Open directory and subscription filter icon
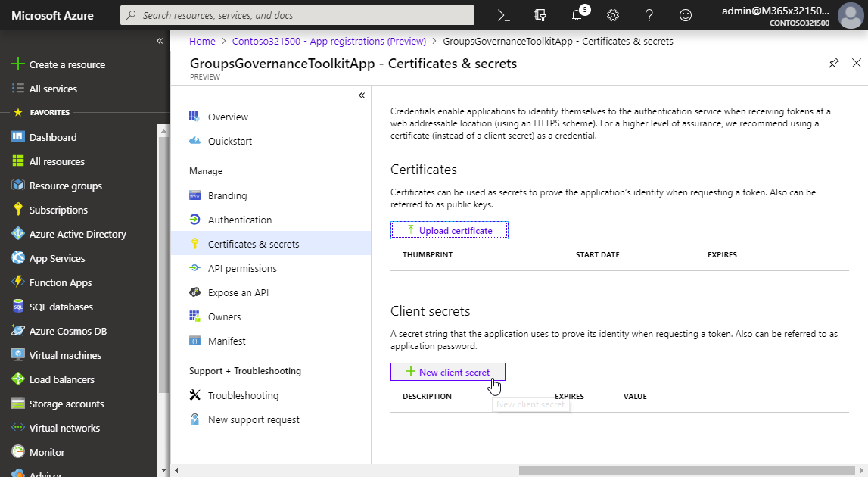This screenshot has height=477, width=868. (540, 15)
